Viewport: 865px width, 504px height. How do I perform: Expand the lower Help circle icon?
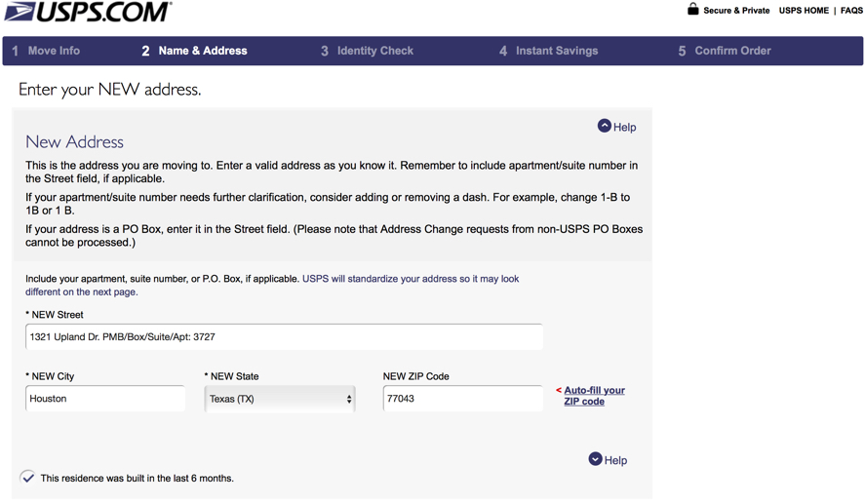coord(595,459)
